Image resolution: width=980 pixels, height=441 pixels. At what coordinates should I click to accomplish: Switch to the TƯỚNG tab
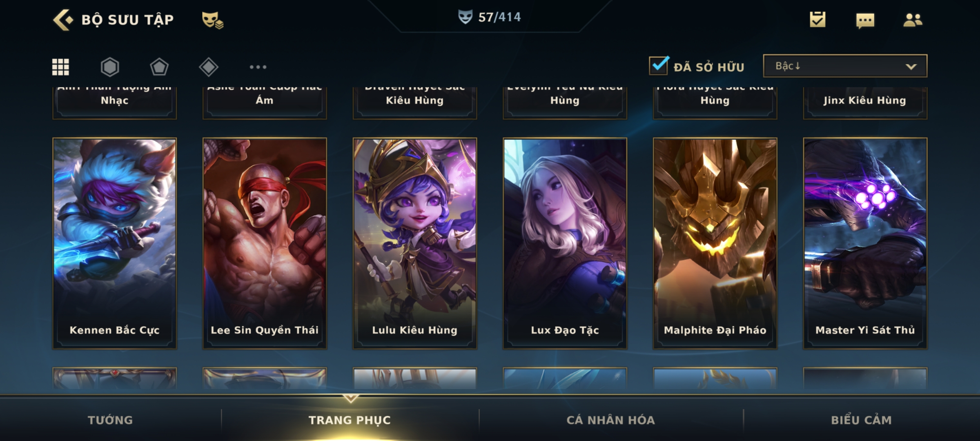(110, 420)
